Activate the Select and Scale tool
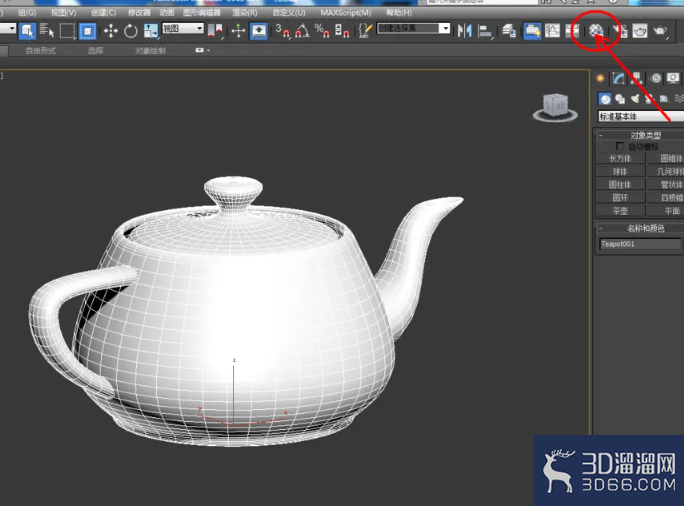 (x=151, y=31)
